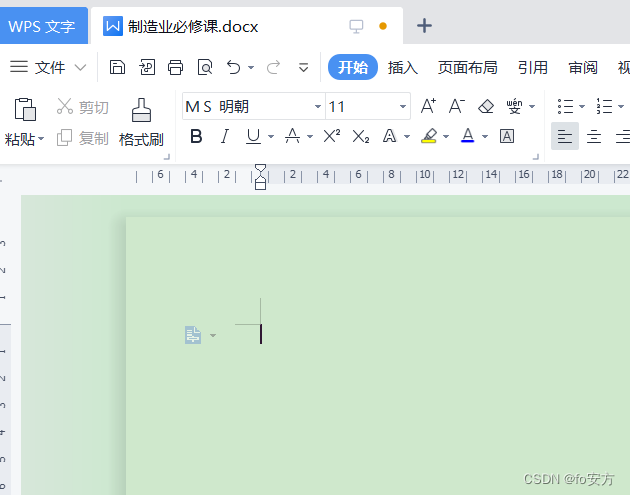Expand quick access toolbar customize arrow
Screen dimensions: 630x495
[303, 68]
